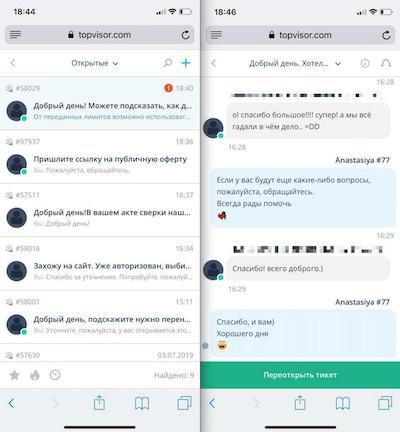Open ticket #58029 about limits
The width and height of the screenshot is (400, 432).
click(100, 103)
